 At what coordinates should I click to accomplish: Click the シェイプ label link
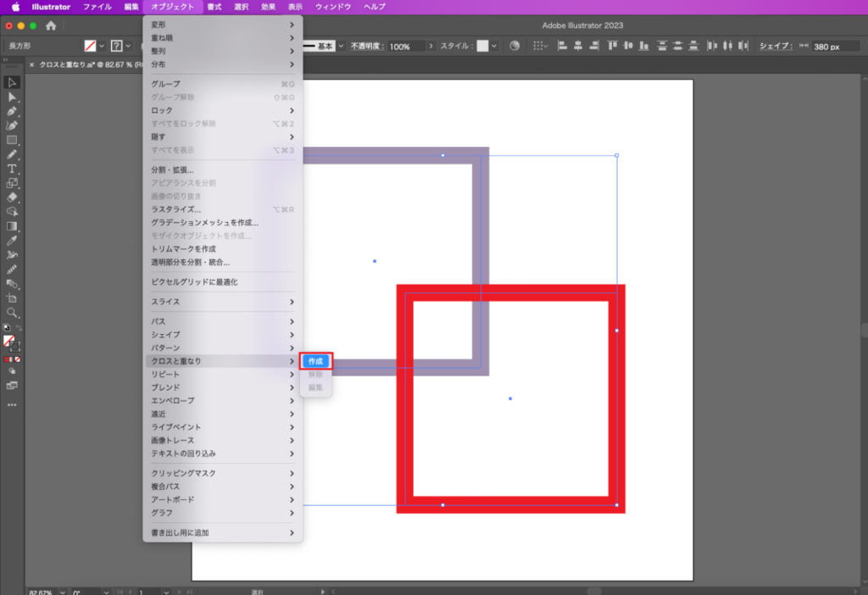pyautogui.click(x=776, y=47)
